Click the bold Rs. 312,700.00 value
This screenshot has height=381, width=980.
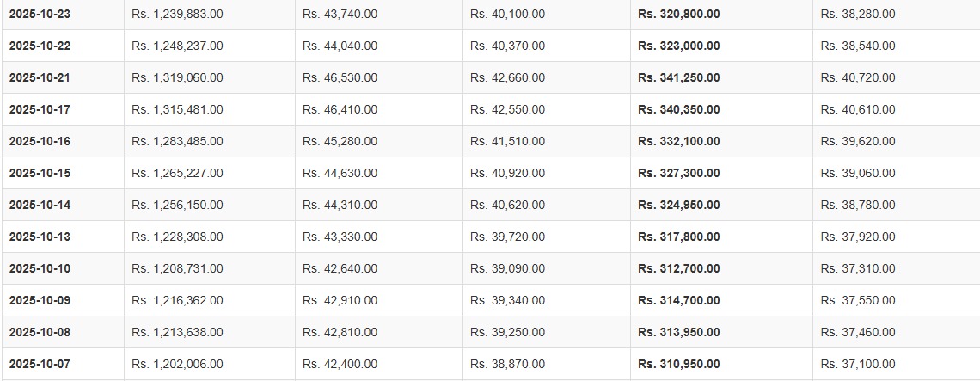coord(679,268)
